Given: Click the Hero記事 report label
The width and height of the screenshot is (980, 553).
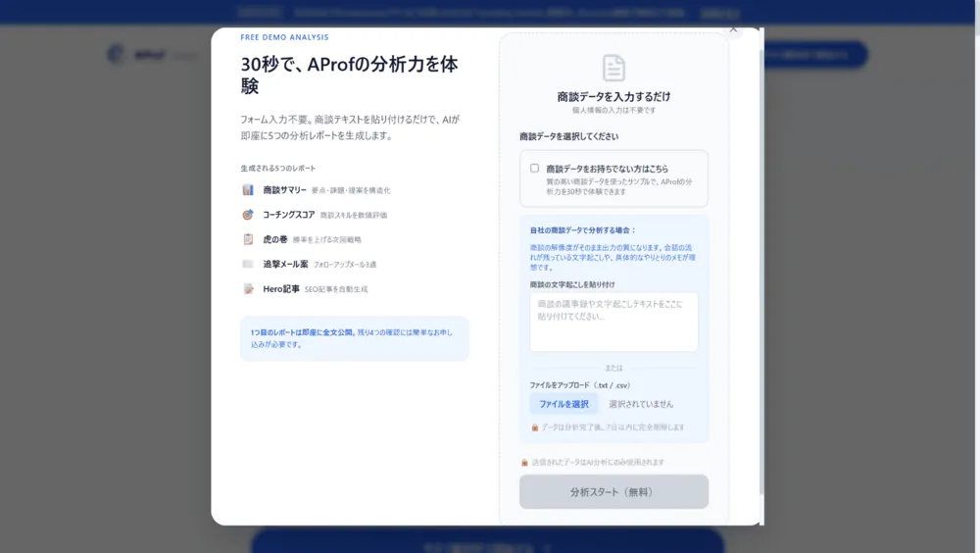Looking at the screenshot, I should 280,289.
